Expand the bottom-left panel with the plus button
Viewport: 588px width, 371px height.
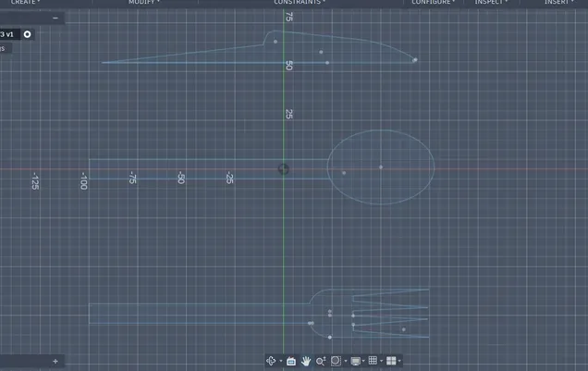pos(55,361)
